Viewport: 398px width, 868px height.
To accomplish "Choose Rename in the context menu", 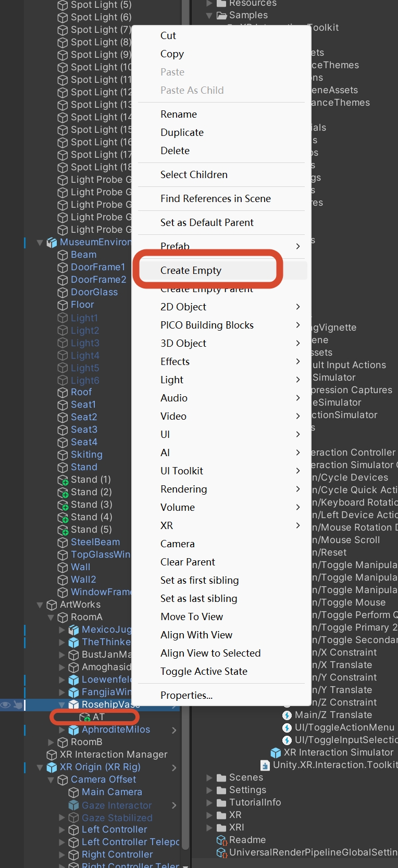I will pos(221,114).
